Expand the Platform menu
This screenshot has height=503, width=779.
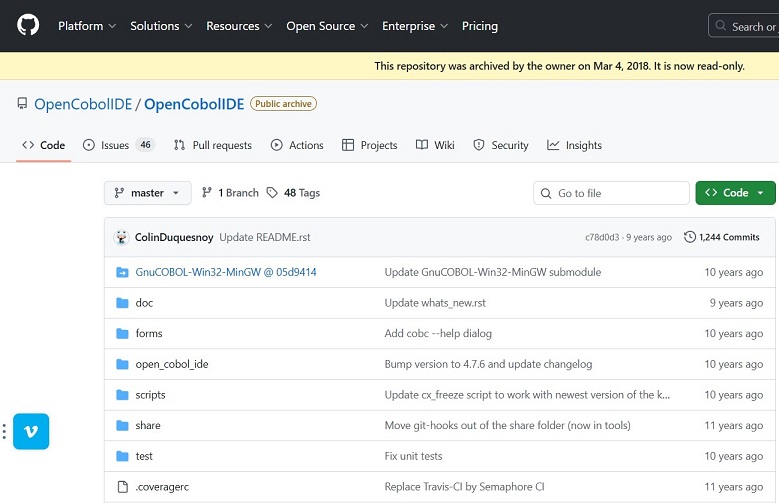pyautogui.click(x=87, y=26)
